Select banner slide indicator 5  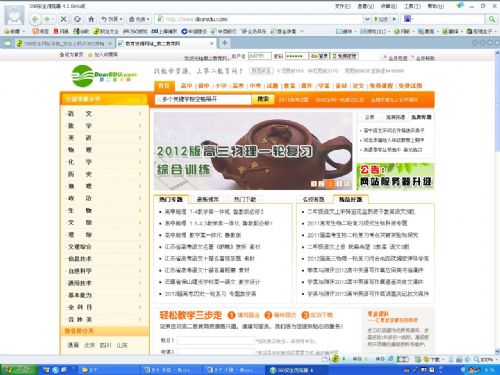347,184
